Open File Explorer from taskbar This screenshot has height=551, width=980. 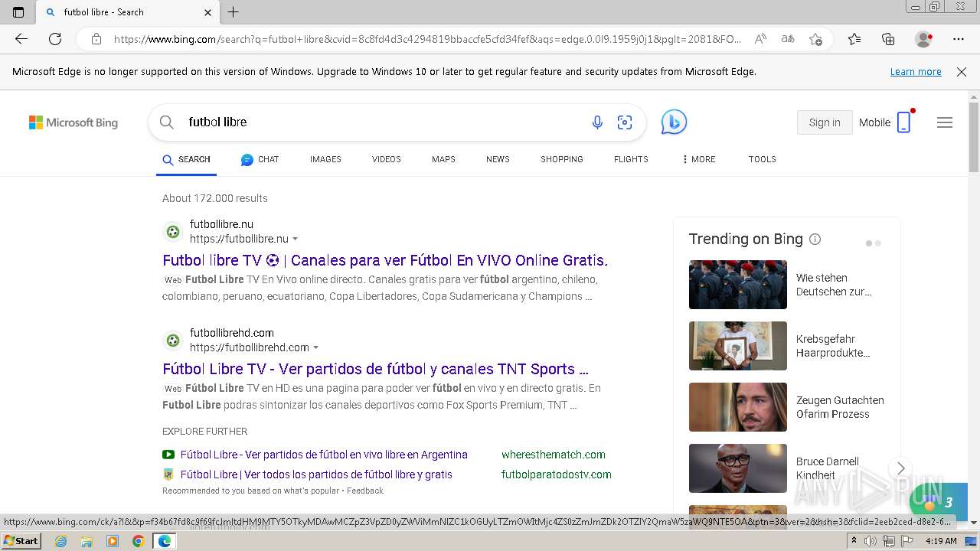click(x=87, y=541)
